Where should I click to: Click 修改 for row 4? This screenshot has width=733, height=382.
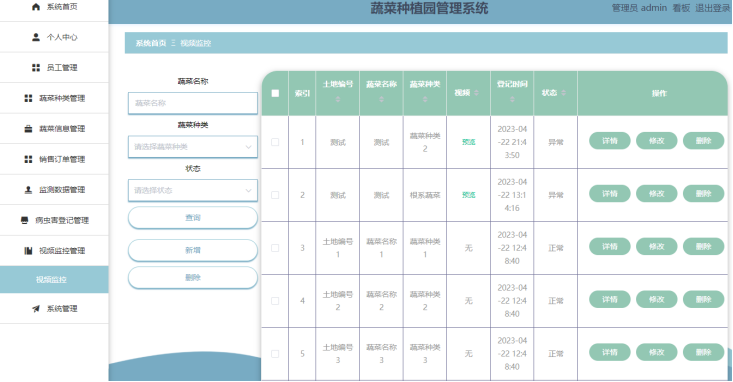click(x=656, y=299)
